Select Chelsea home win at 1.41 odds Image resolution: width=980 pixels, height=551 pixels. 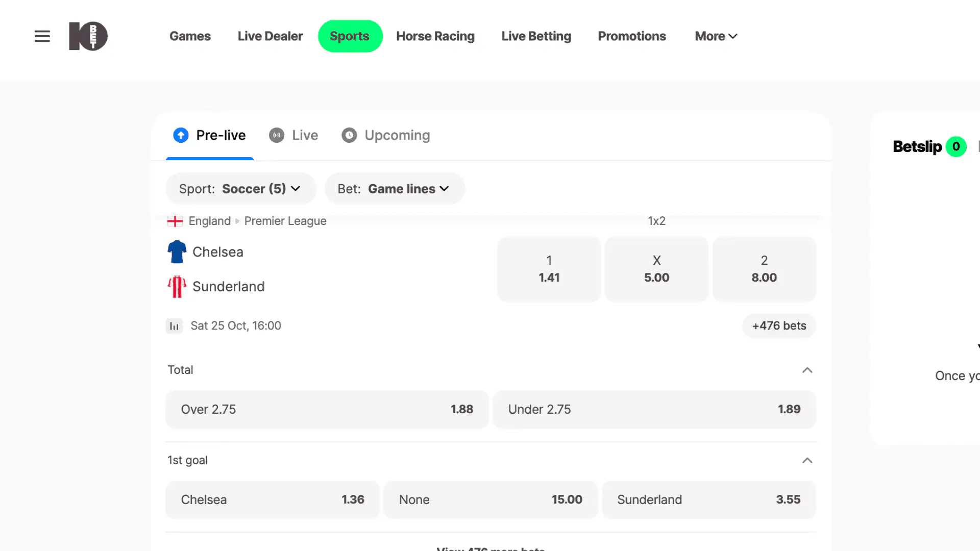tap(549, 269)
